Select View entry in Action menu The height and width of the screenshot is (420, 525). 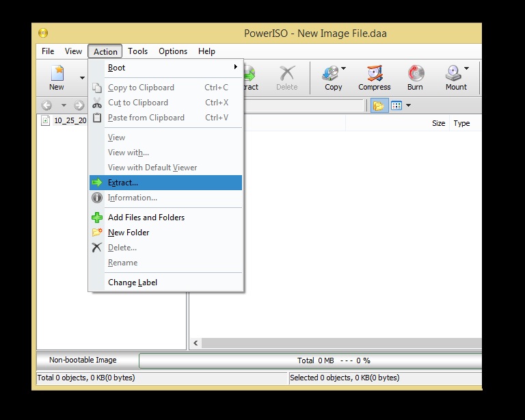[x=165, y=137]
